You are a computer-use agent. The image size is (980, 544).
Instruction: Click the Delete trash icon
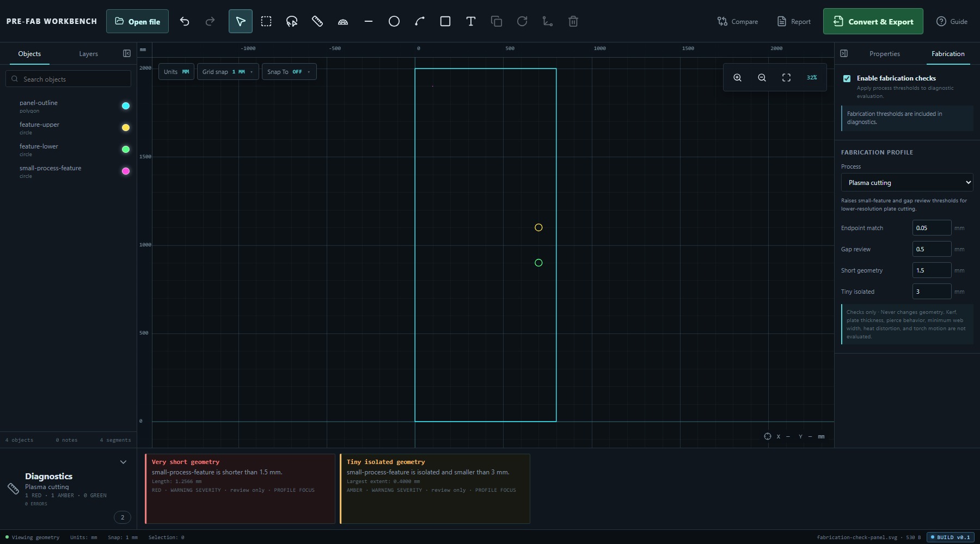point(573,21)
